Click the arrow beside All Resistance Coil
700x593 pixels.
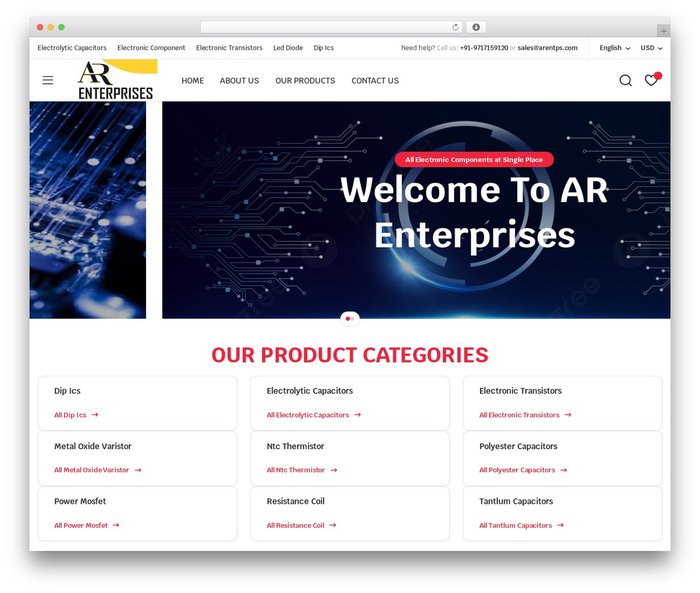333,525
